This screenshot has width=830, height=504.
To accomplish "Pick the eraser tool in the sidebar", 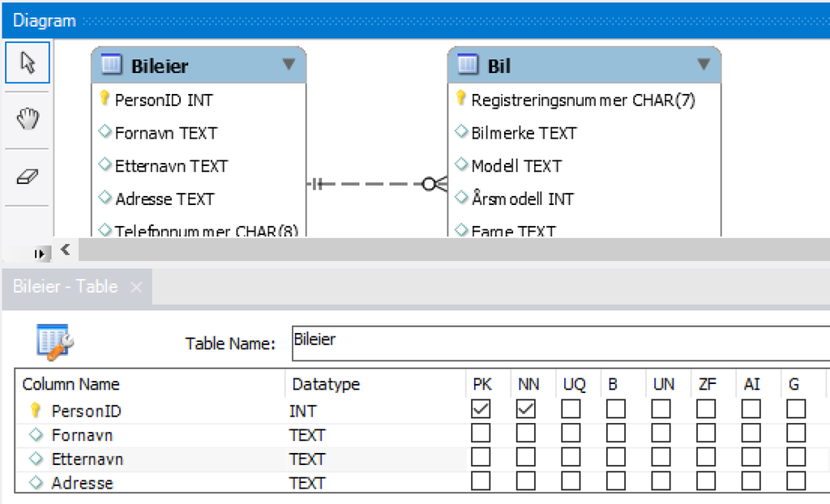I will click(29, 176).
